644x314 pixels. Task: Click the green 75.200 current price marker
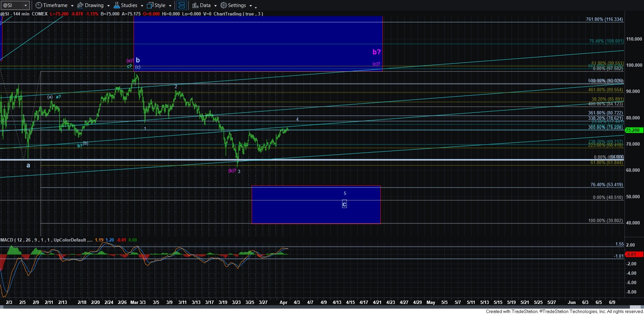click(x=633, y=130)
